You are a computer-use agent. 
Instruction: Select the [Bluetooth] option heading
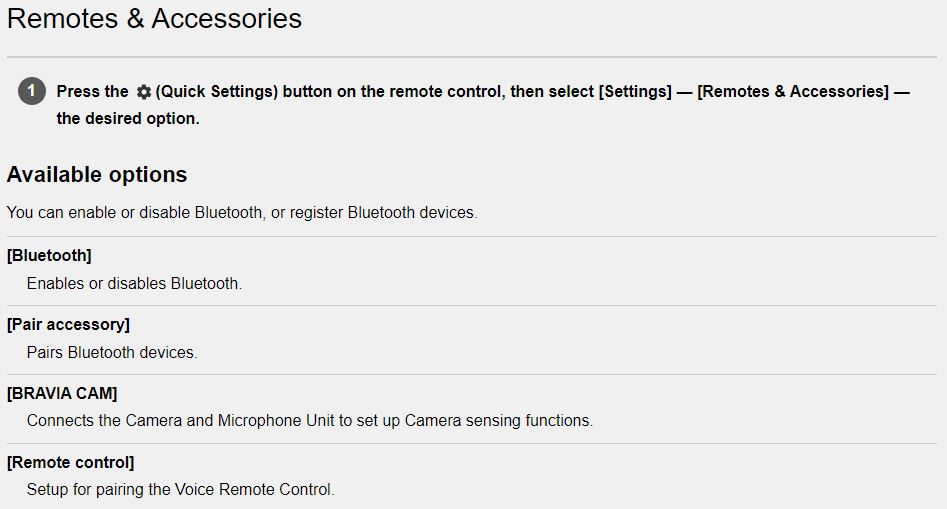(49, 255)
